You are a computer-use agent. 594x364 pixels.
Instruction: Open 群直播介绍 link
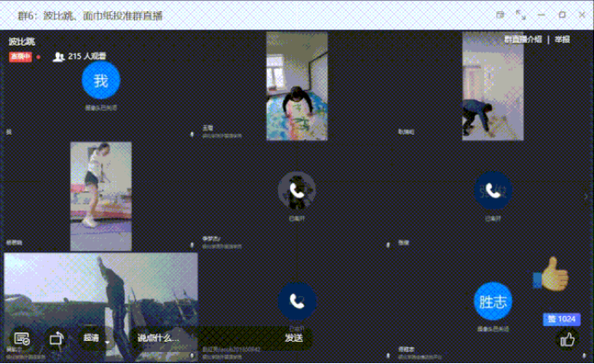pos(522,39)
